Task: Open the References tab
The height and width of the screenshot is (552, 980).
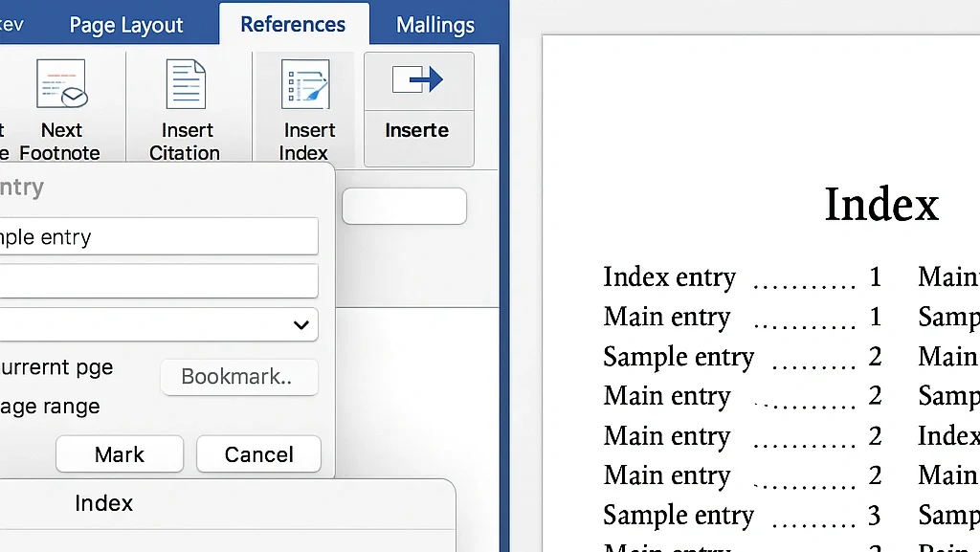Action: click(x=293, y=24)
